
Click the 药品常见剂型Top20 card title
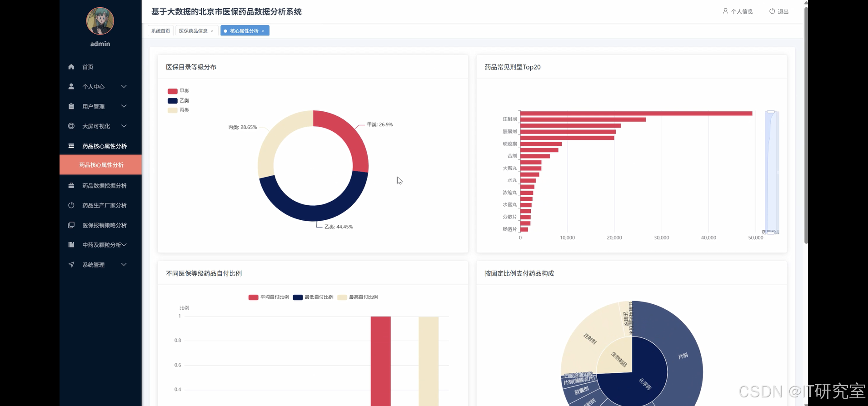[513, 67]
